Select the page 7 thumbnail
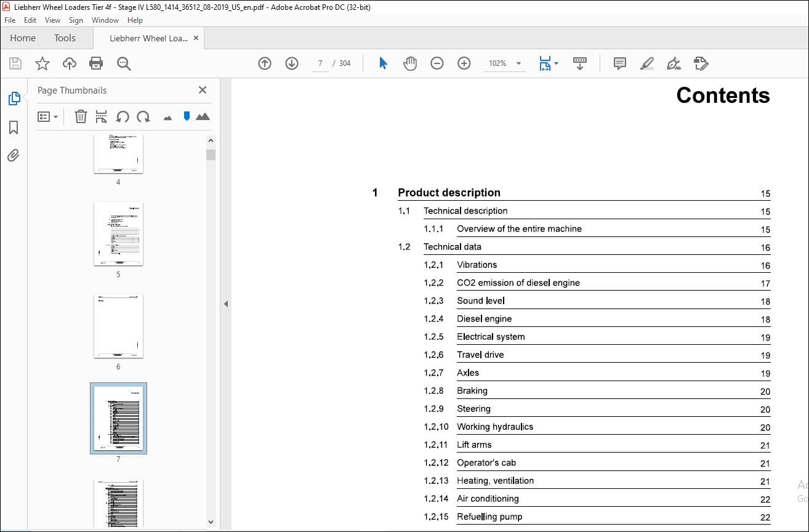 click(x=118, y=418)
